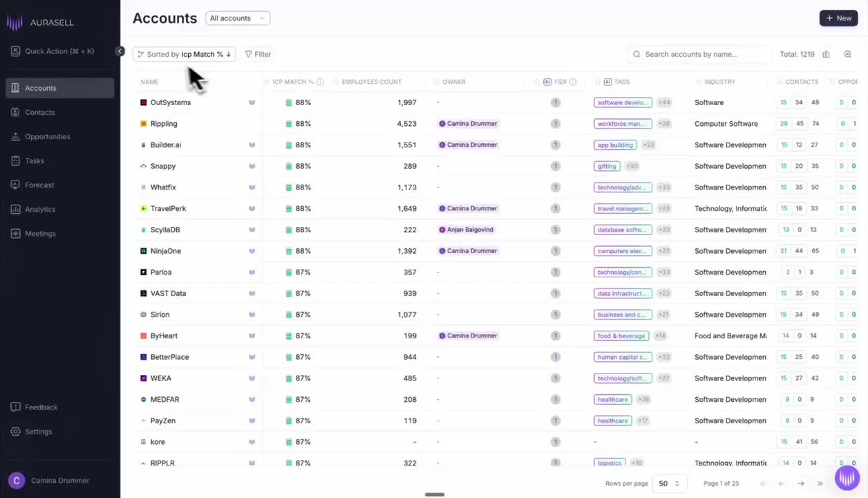Click the contacts count 15 on OutSystems
Viewport: 868px width, 498px height.
784,102
